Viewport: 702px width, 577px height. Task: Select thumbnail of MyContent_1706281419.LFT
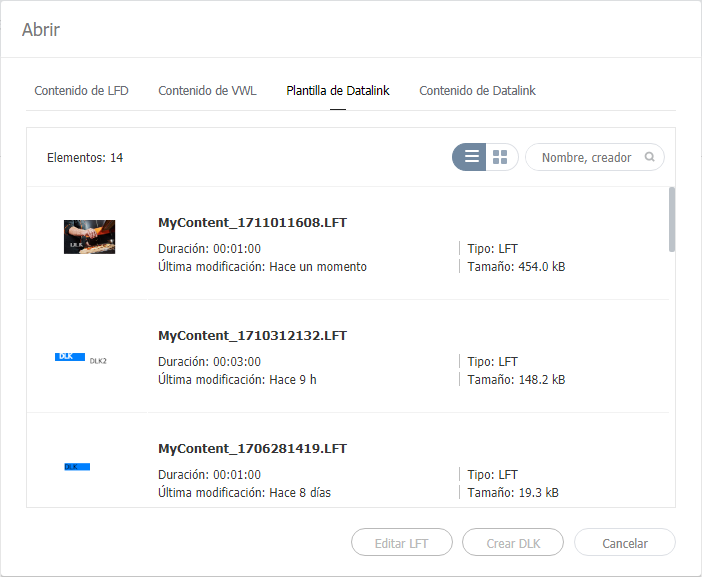coord(77,466)
